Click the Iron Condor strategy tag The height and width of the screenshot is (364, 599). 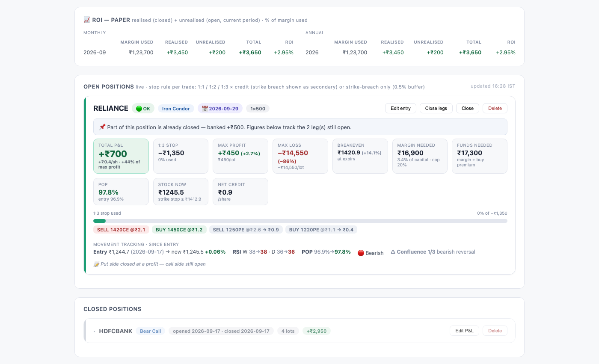pos(176,109)
